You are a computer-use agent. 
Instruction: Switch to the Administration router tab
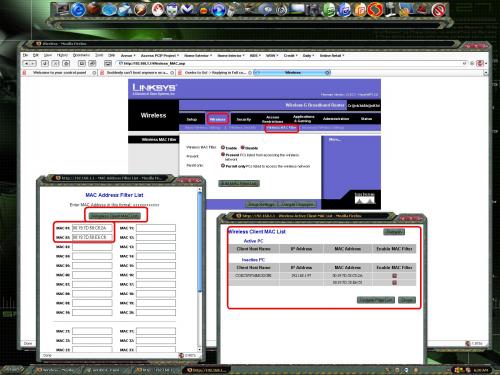click(x=336, y=119)
